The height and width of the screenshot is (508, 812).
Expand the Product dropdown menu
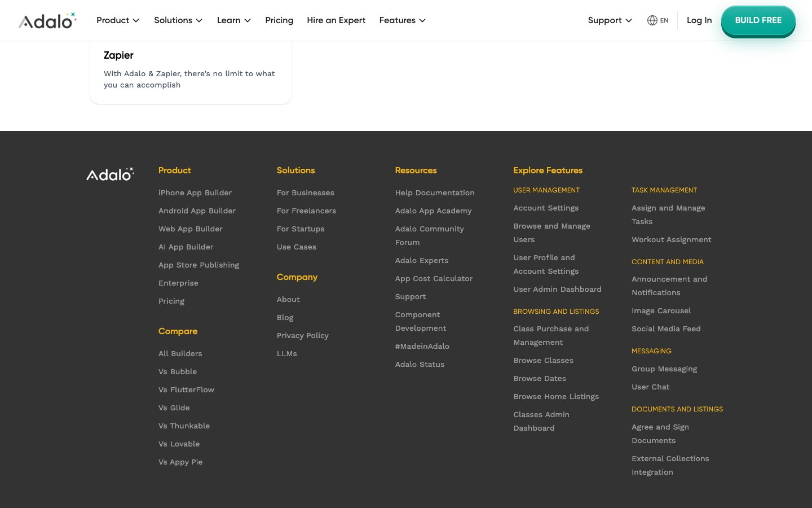(117, 20)
